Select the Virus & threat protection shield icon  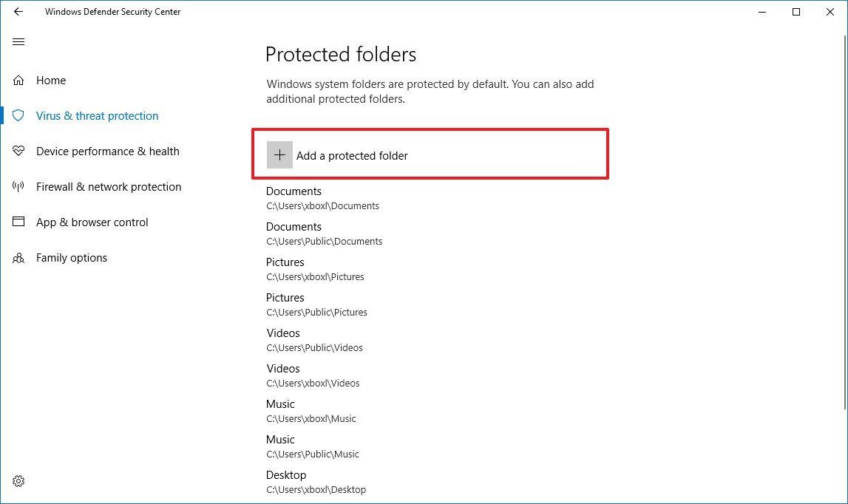[18, 115]
